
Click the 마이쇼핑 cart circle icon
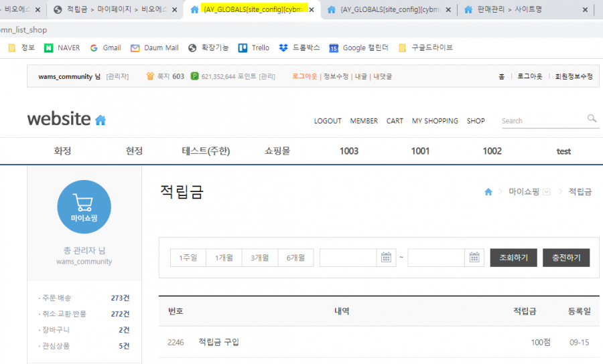(x=84, y=207)
